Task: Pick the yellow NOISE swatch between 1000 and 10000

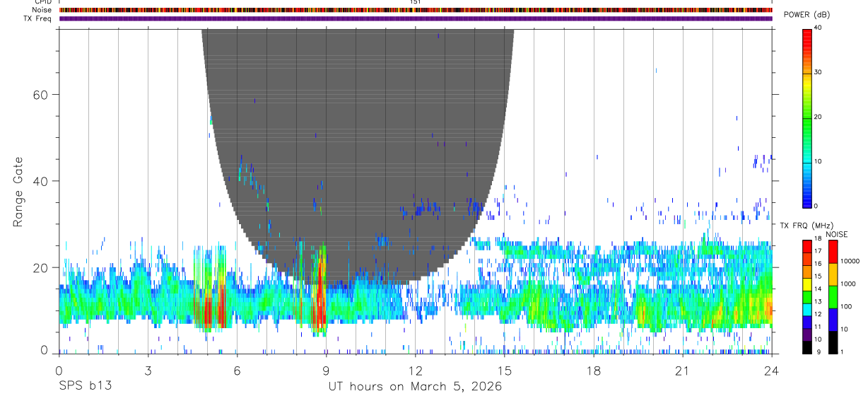Action: 832,274
